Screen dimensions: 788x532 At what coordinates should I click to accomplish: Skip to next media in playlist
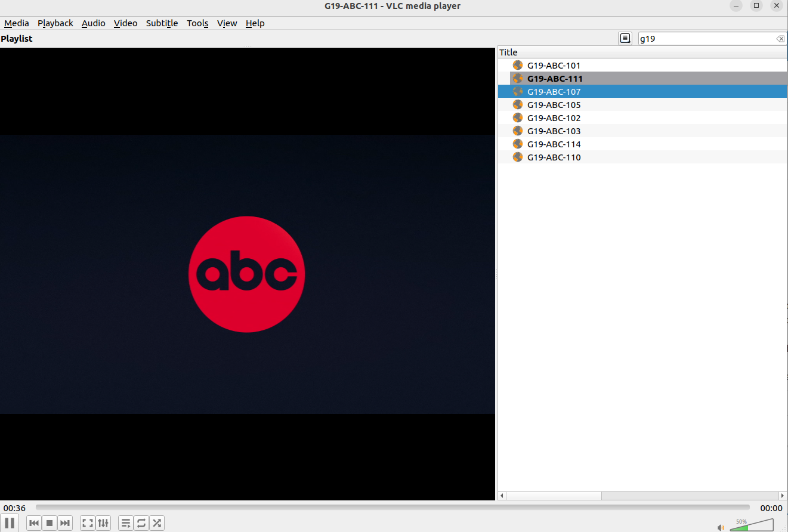(65, 523)
